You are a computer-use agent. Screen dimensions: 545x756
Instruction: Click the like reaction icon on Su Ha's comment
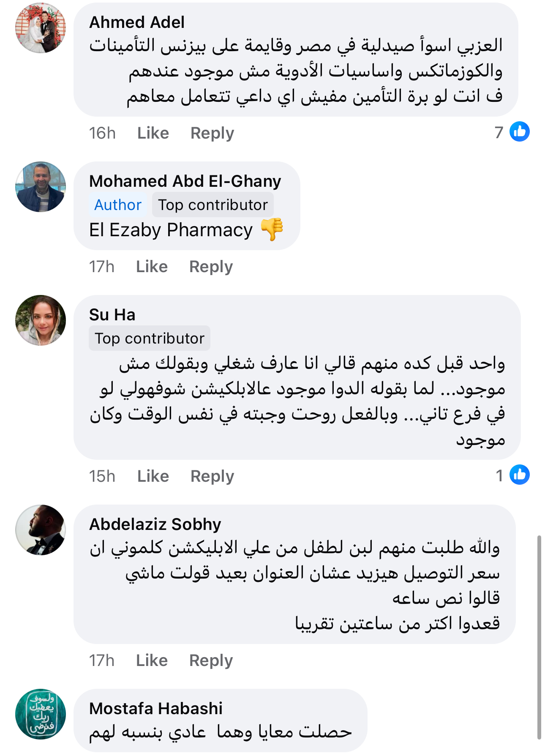[x=519, y=475]
